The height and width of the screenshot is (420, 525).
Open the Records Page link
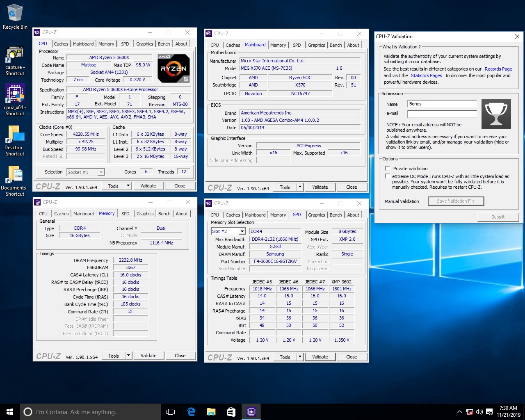click(x=498, y=69)
